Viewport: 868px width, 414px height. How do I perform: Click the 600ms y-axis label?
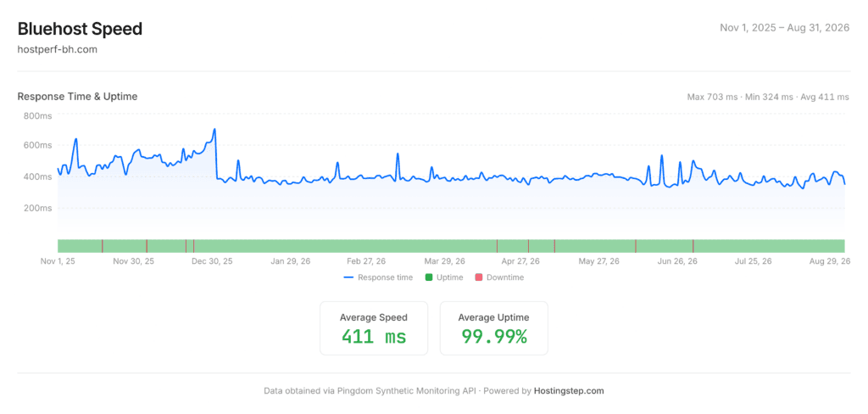point(37,145)
